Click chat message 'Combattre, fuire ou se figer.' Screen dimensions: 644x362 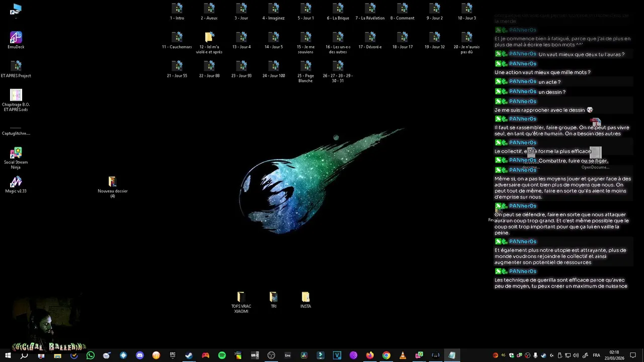pyautogui.click(x=573, y=161)
